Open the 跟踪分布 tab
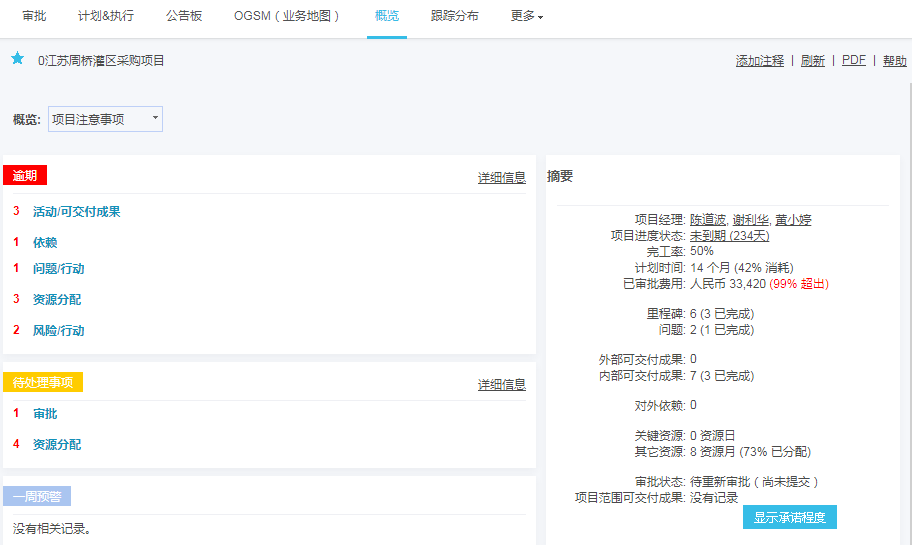 454,17
